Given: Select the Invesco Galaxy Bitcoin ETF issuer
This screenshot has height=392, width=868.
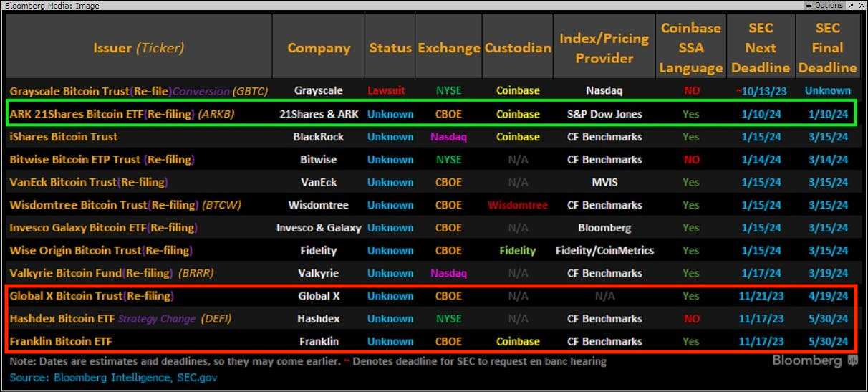Looking at the screenshot, I should point(102,228).
